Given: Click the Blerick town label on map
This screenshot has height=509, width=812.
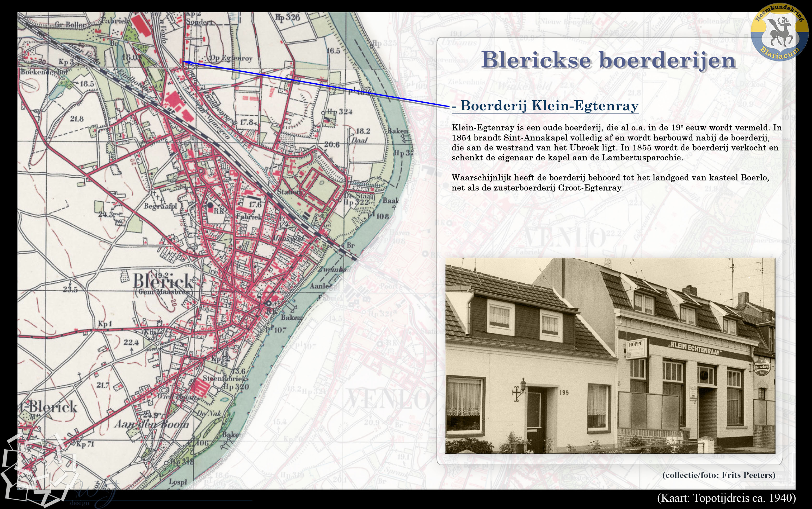Looking at the screenshot, I should tap(163, 281).
